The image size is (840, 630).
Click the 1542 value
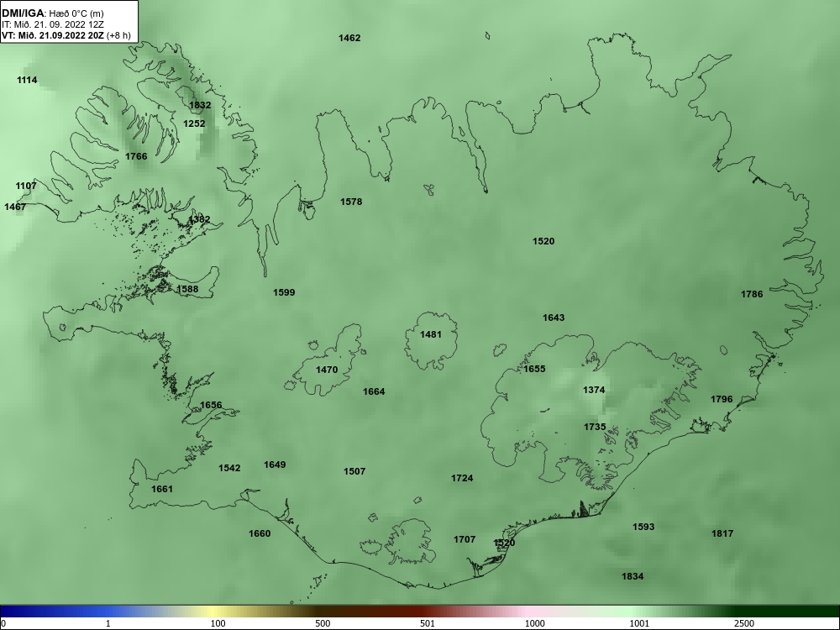click(229, 469)
